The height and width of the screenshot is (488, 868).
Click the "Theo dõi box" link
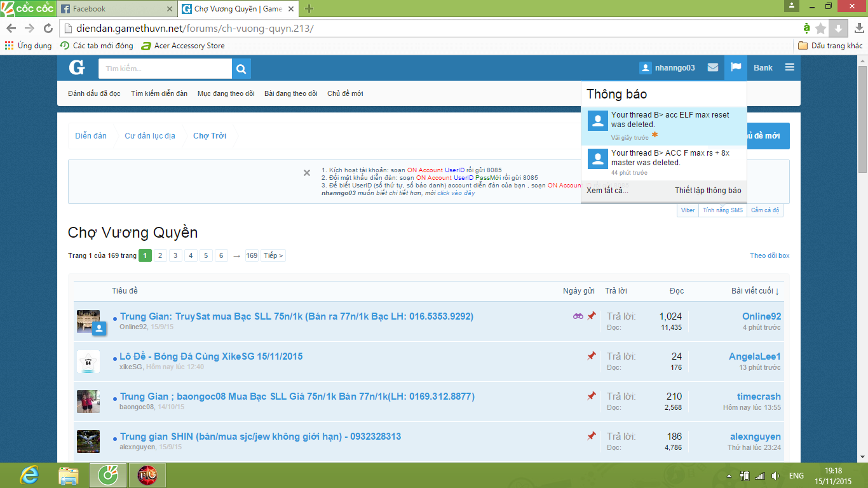tap(770, 255)
